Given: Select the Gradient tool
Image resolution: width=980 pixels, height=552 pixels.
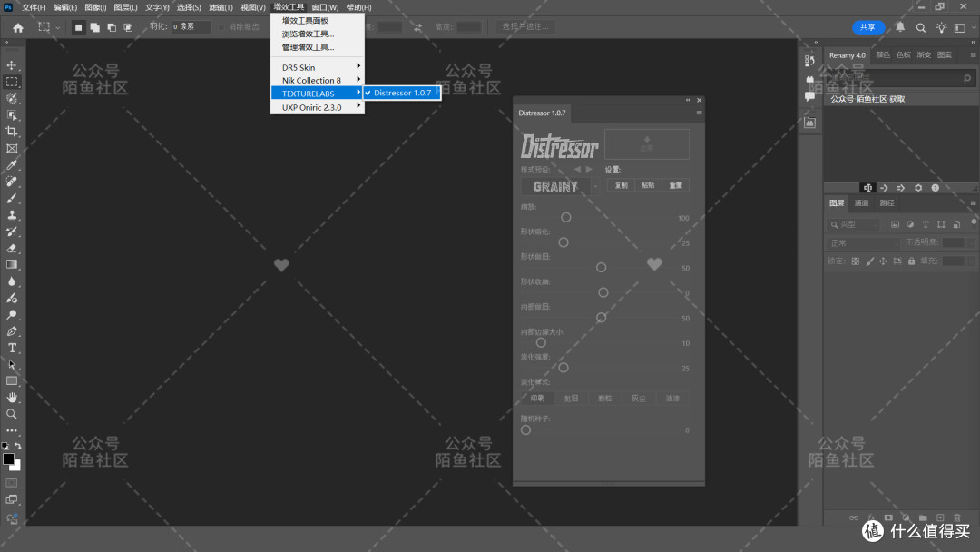Looking at the screenshot, I should coord(11,264).
